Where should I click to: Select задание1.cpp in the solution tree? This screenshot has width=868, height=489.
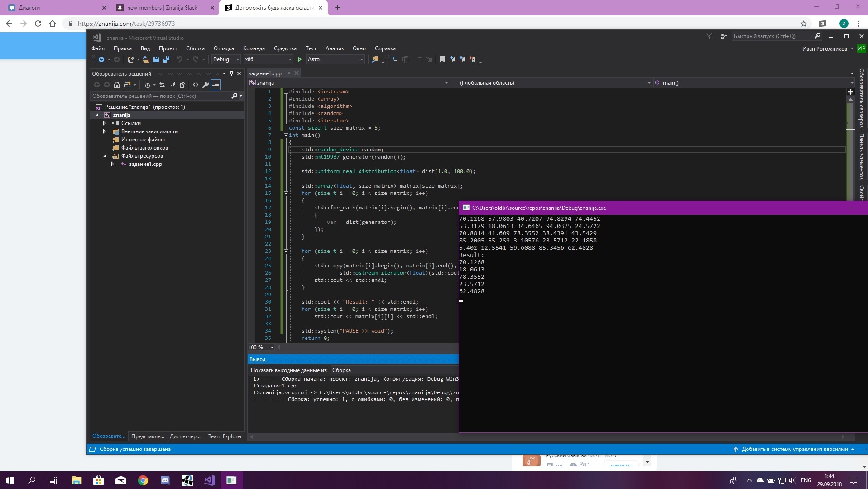coord(145,164)
